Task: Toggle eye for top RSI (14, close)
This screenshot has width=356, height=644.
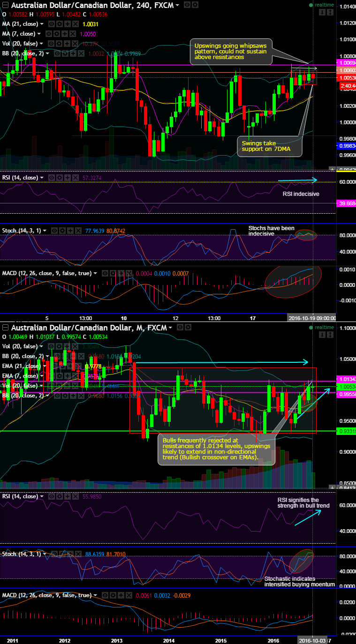Action: coord(52,178)
